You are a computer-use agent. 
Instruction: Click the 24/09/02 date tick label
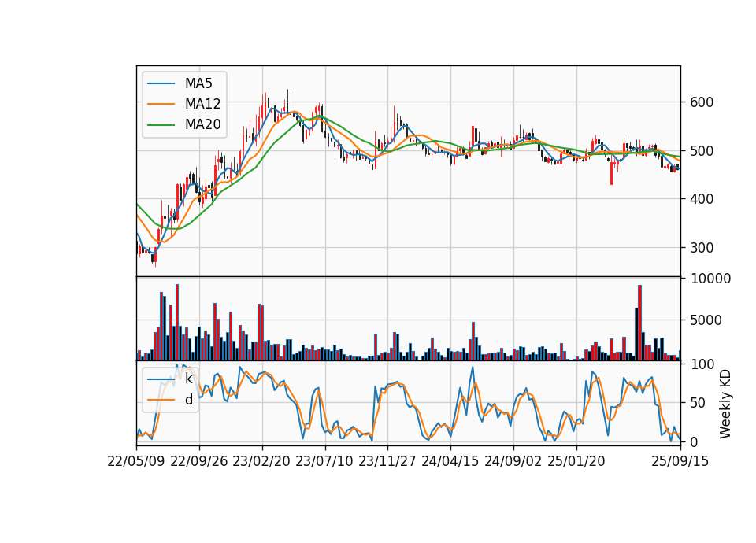coord(513,461)
